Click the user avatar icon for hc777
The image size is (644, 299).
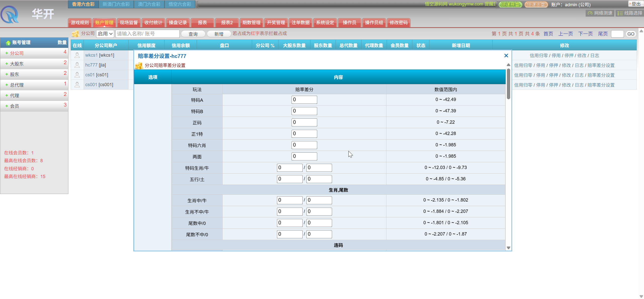click(77, 65)
